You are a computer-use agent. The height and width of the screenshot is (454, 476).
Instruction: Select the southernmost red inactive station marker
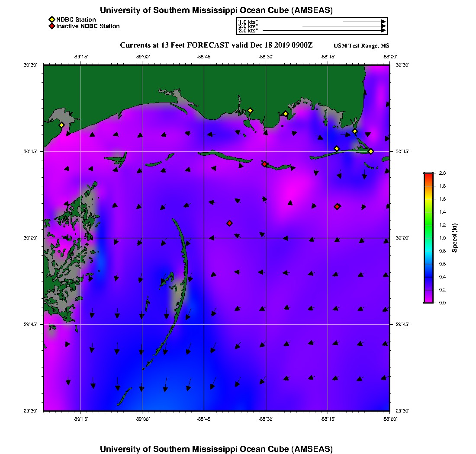[229, 223]
